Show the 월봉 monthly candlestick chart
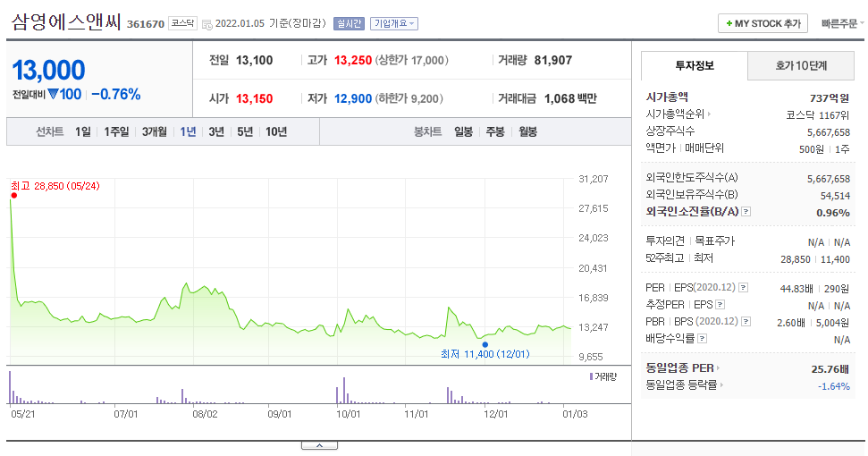The width and height of the screenshot is (868, 456). pos(528,131)
